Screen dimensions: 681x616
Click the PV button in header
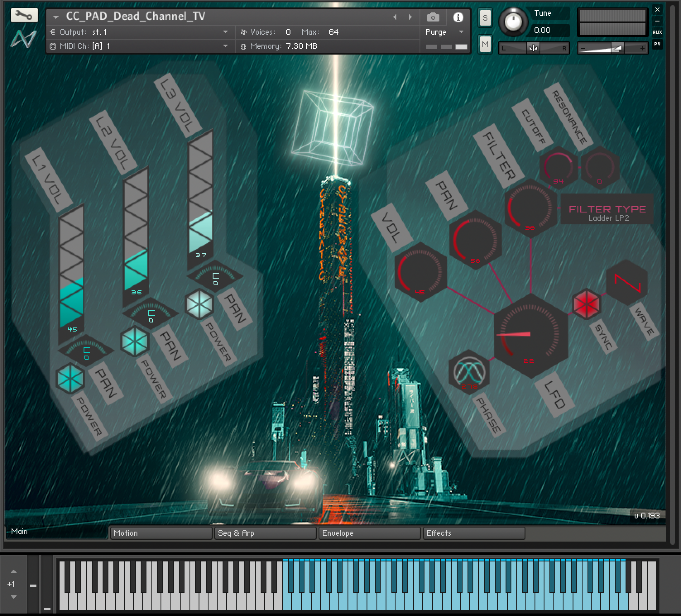pos(657,44)
